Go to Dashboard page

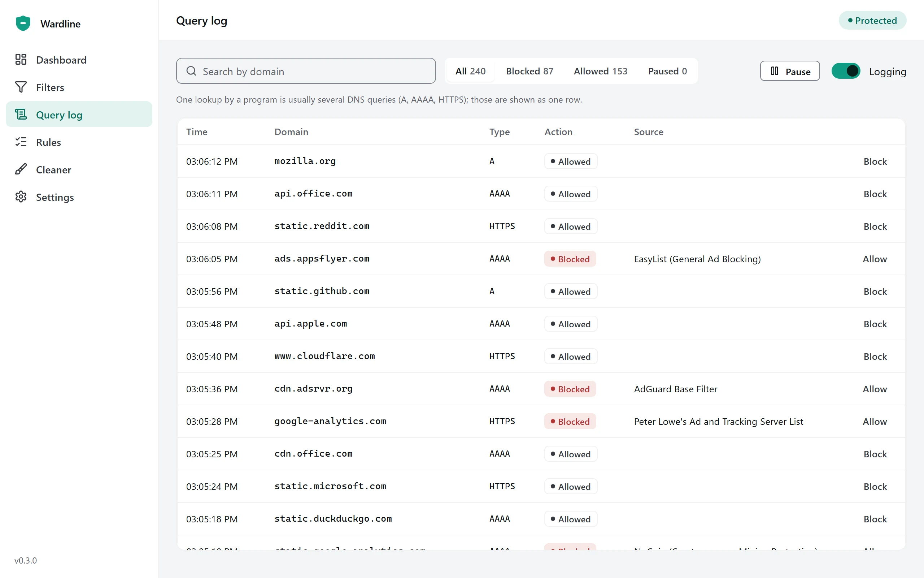click(x=79, y=60)
